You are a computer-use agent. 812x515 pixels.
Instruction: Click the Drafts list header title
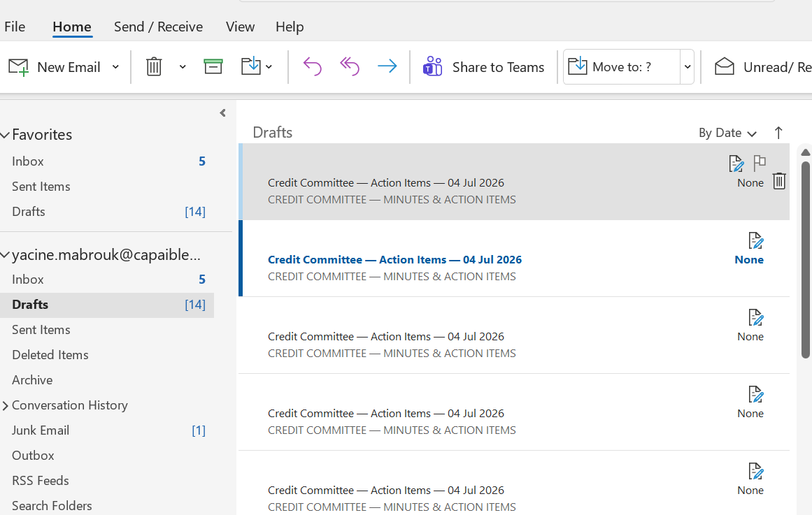coord(272,133)
